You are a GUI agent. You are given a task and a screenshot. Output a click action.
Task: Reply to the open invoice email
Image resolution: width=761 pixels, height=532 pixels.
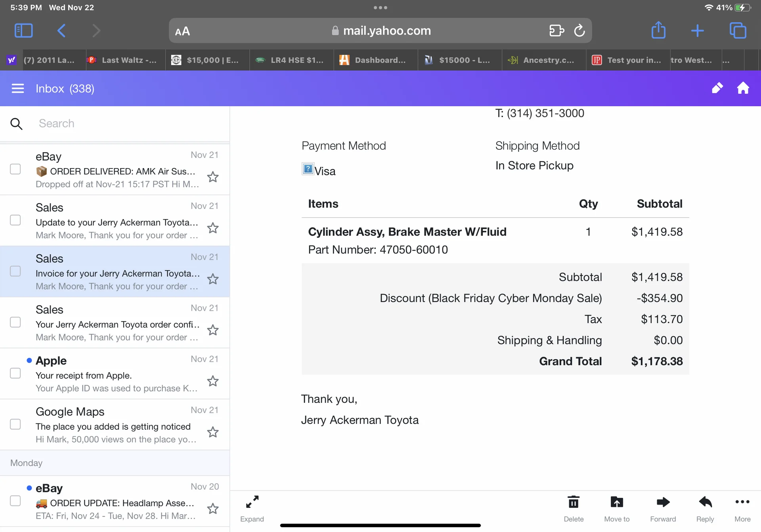click(x=705, y=509)
